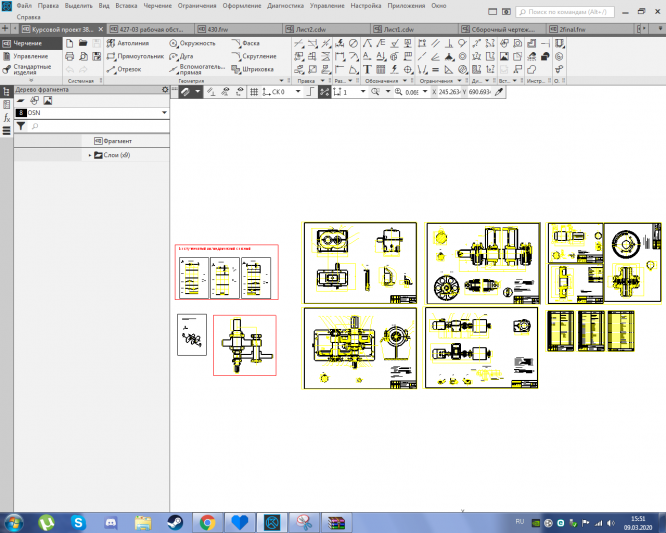This screenshot has width=666, height=533.
Task: Activate the Штриховка hatch tool
Action: 257,70
